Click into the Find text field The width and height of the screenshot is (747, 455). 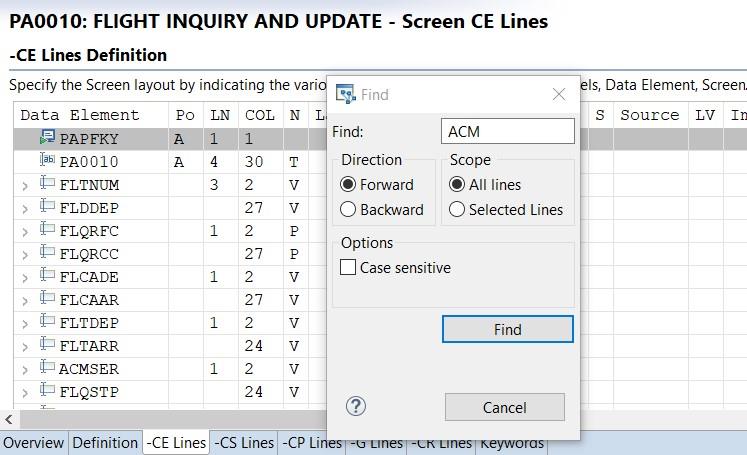click(507, 132)
